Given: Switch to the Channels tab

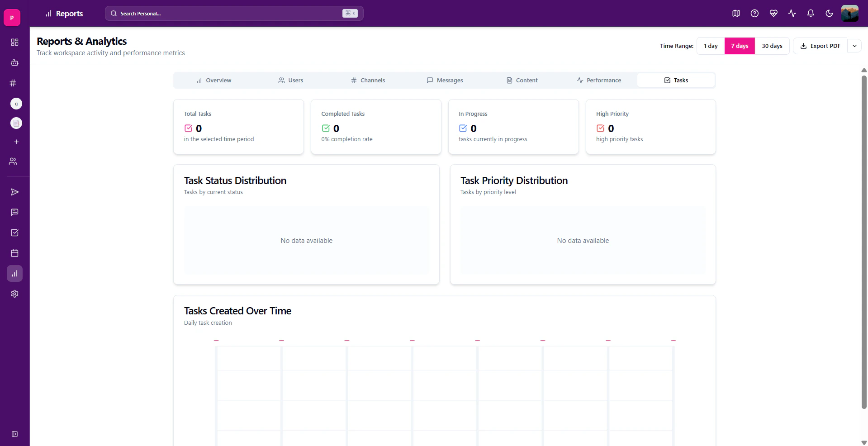Looking at the screenshot, I should click(x=368, y=81).
